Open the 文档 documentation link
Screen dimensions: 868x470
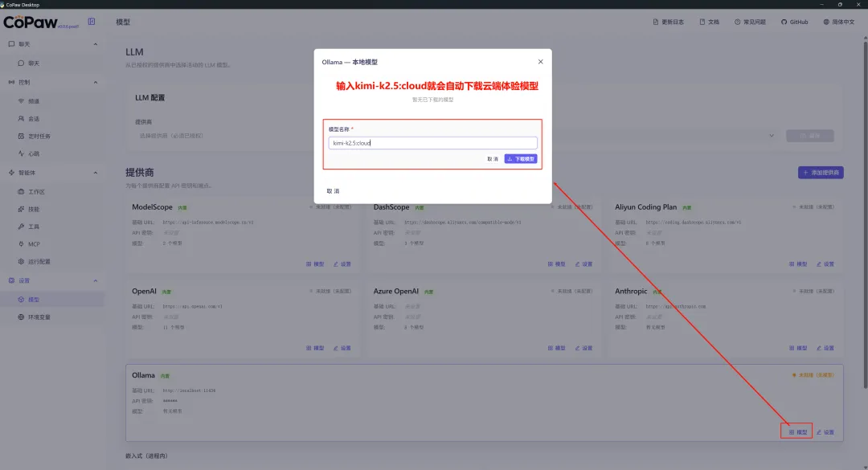(x=709, y=22)
